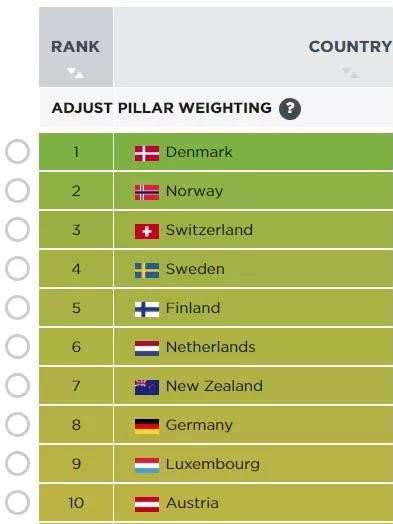Viewport: 393px width, 524px height.
Task: Click the Sweden flag icon
Action: click(x=147, y=270)
